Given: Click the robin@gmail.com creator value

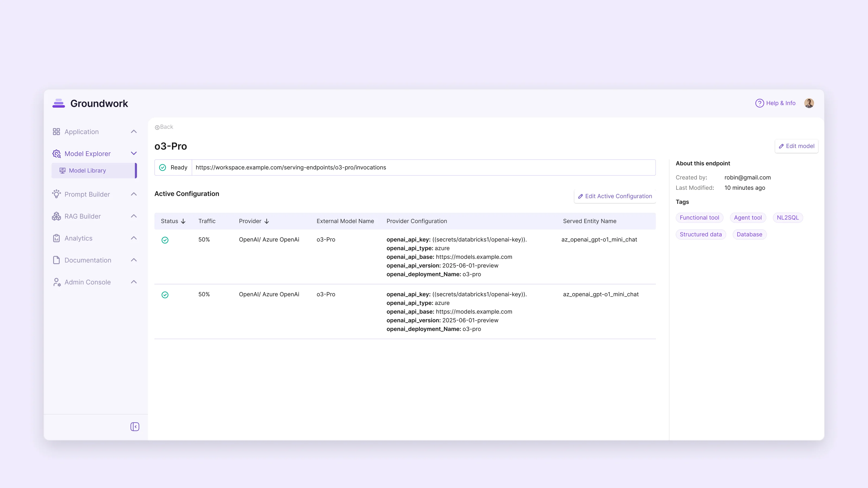Looking at the screenshot, I should pos(748,178).
